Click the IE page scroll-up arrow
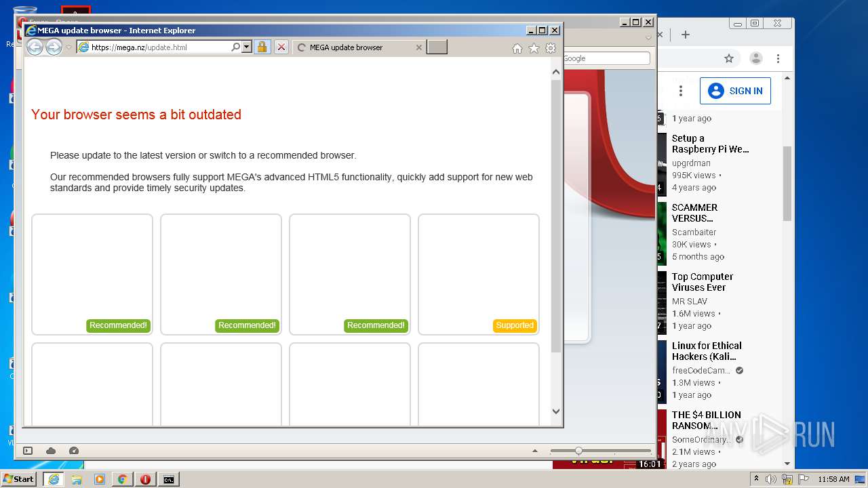This screenshot has height=488, width=868. click(x=556, y=72)
